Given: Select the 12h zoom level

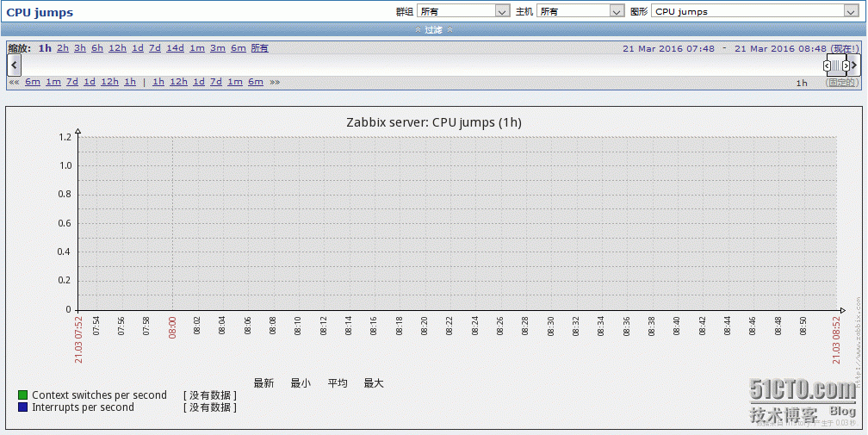Looking at the screenshot, I should (x=117, y=48).
